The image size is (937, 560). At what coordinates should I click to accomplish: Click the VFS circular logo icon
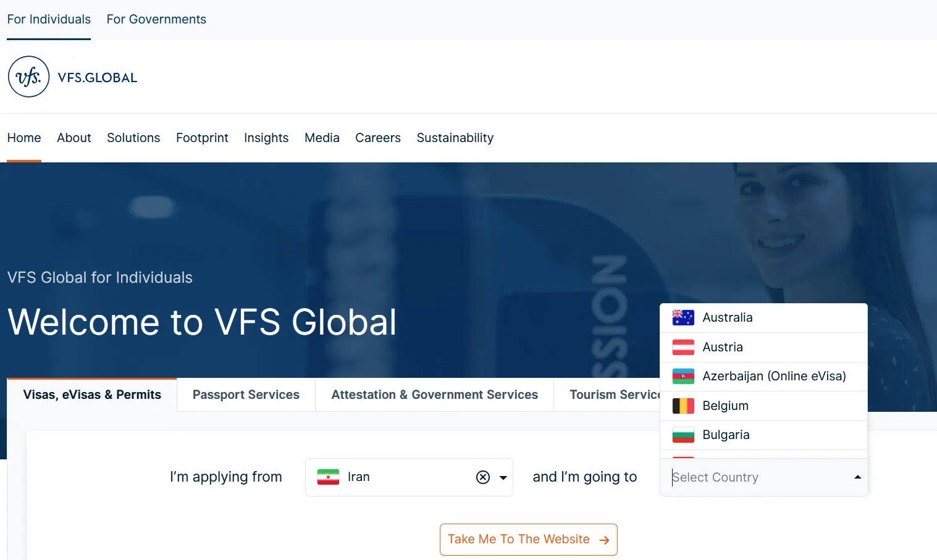(x=28, y=77)
